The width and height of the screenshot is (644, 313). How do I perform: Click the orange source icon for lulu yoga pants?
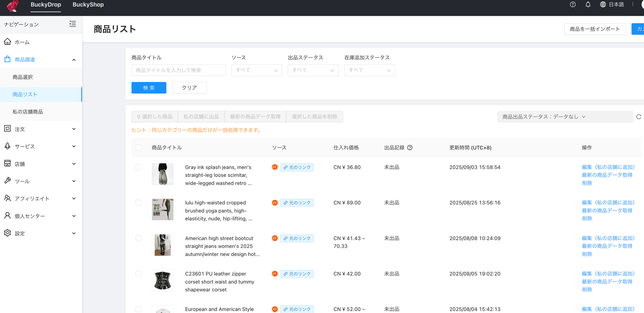(x=275, y=203)
